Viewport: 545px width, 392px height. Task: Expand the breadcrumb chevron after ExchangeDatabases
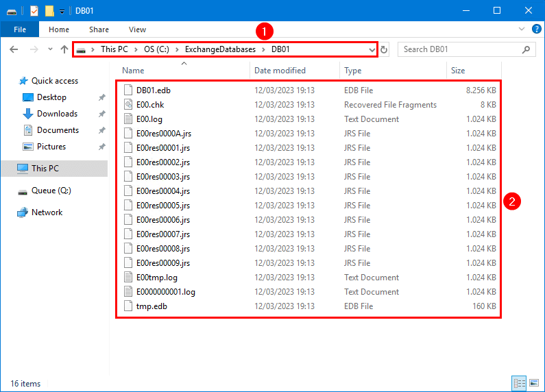coord(263,50)
